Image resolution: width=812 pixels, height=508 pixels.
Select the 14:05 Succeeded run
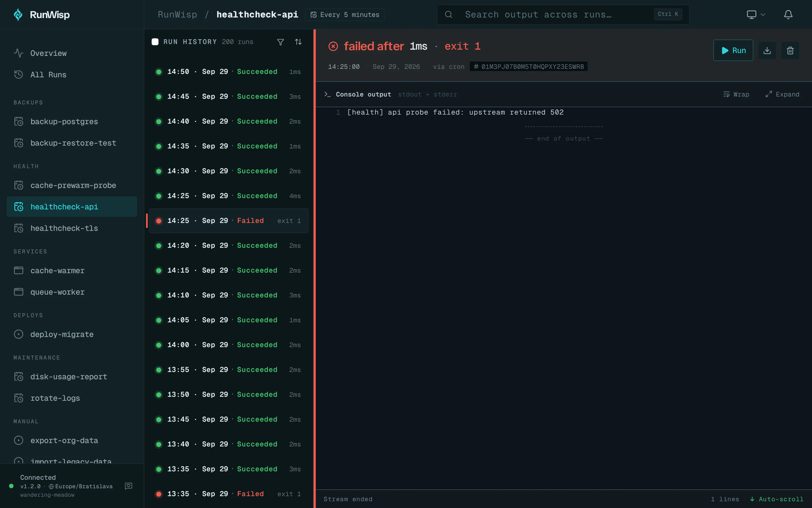coord(228,320)
